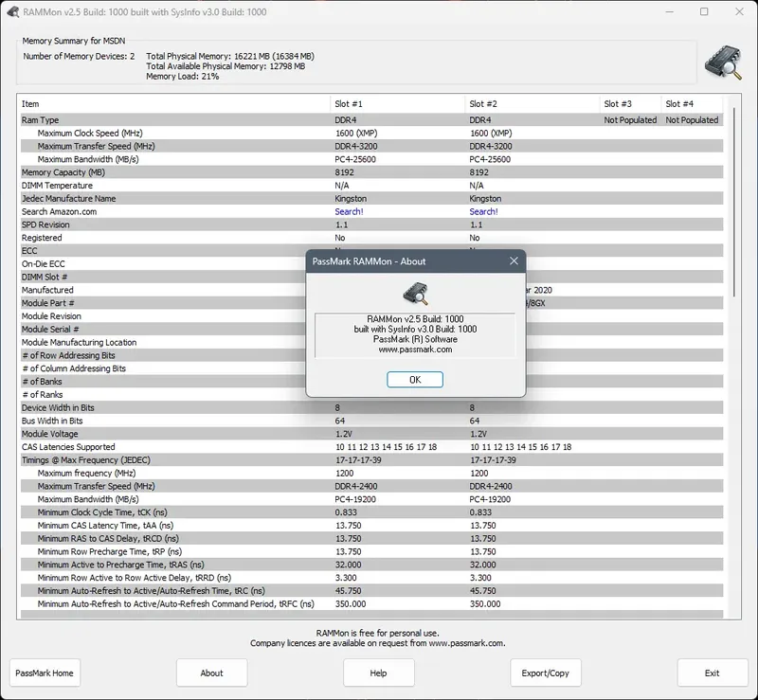Click Minimum Clock Cycle Time, tCK label
The image size is (758, 700).
(x=102, y=512)
